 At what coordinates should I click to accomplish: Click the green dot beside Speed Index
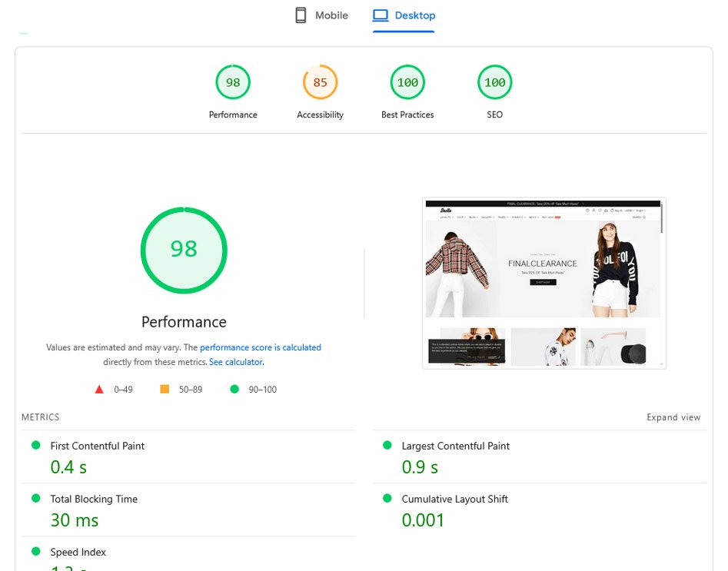pyautogui.click(x=36, y=552)
